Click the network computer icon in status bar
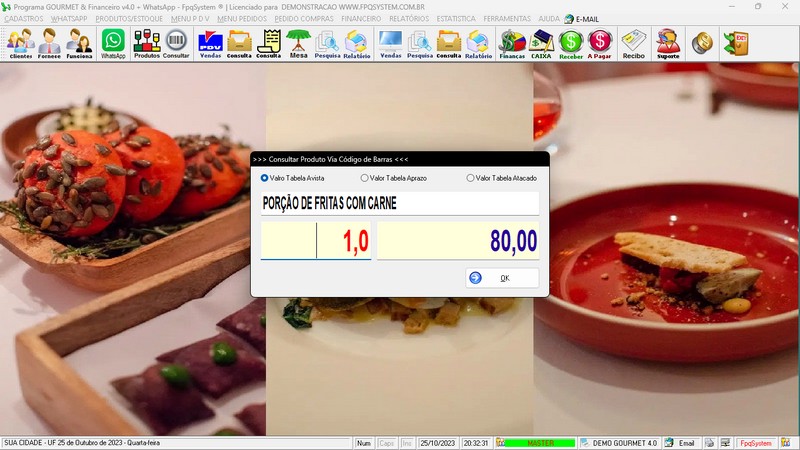The width and height of the screenshot is (800, 450). pyautogui.click(x=725, y=443)
